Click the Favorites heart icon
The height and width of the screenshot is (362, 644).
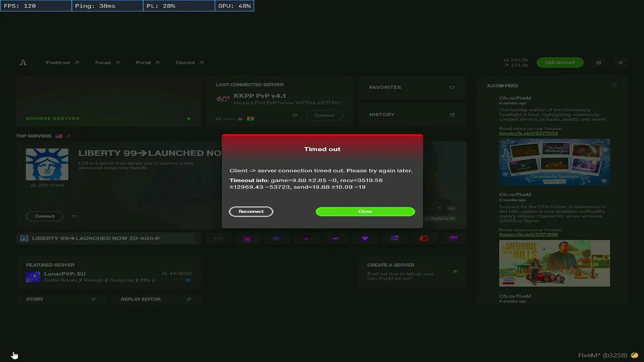click(x=452, y=87)
